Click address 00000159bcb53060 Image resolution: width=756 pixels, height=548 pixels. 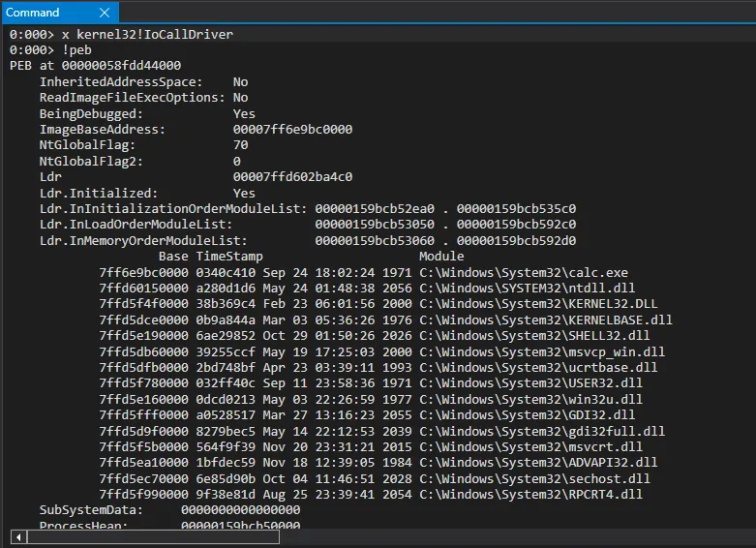point(375,241)
